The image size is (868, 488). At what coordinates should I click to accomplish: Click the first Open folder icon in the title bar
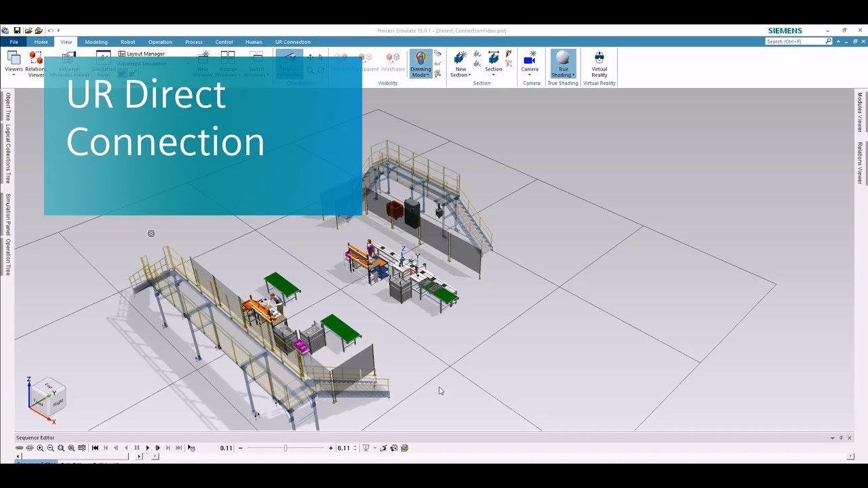click(28, 30)
